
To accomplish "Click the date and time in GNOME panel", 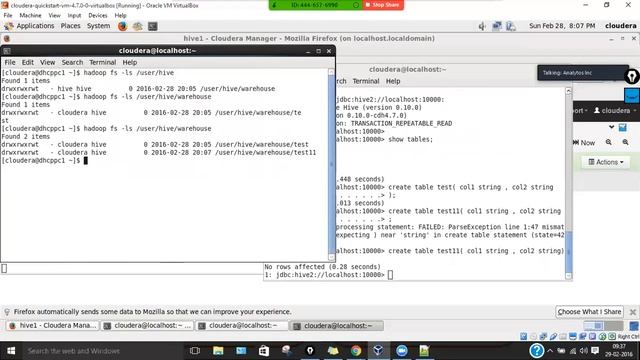I will pos(562,26).
